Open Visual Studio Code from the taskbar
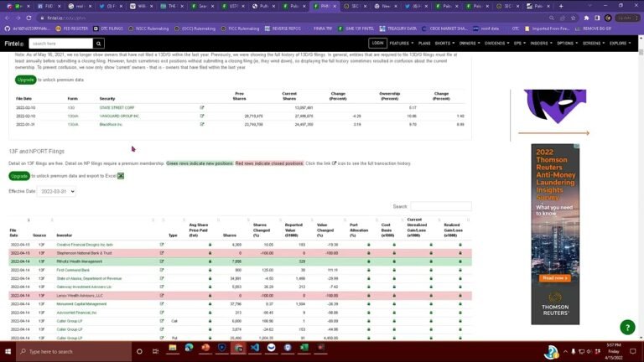644x362 pixels. pyautogui.click(x=255, y=348)
